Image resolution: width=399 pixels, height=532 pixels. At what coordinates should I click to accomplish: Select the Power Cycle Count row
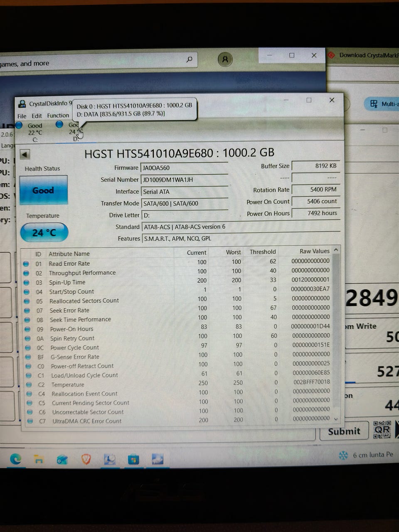pos(177,347)
